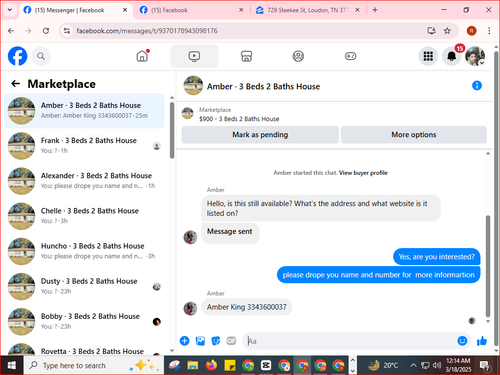Click the install app icon in address bar

point(431,31)
